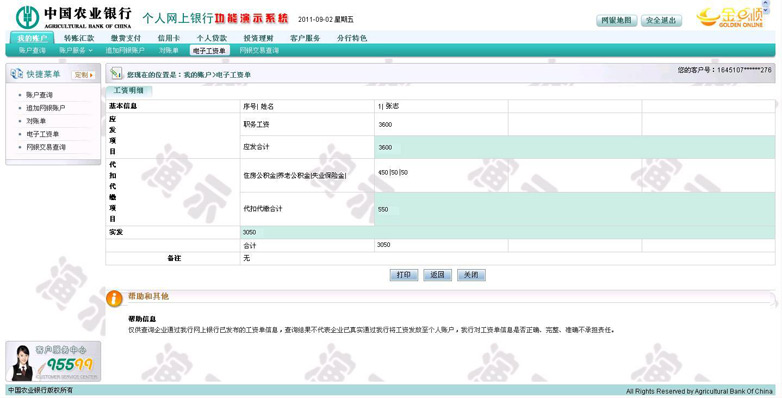The image size is (782, 398).
Task: Click the 返回 button
Action: (437, 275)
